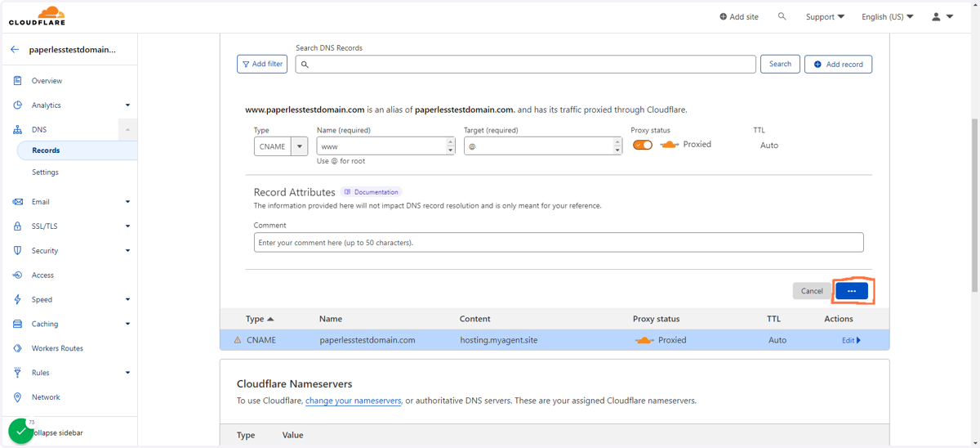
Task: Click the Speed lightning bolt icon
Action: (17, 300)
